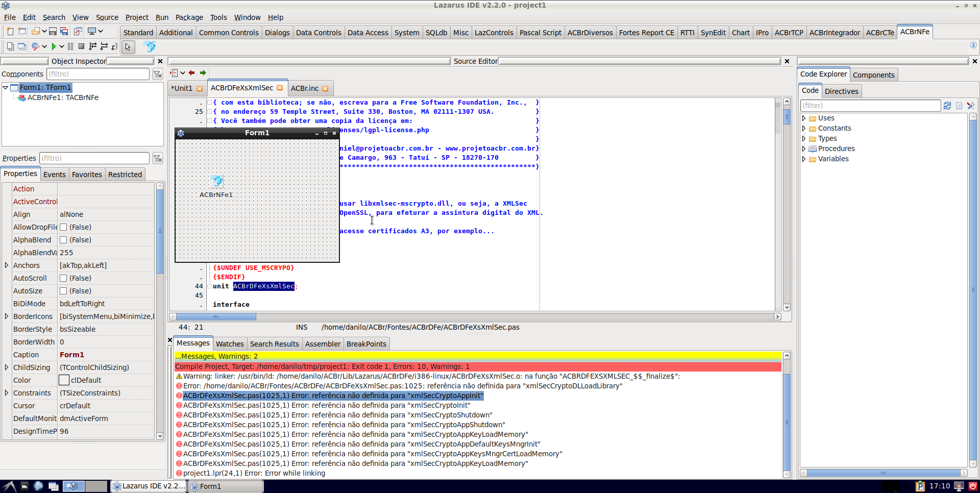The image size is (980, 493).
Task: Click the Code Explorer filter field
Action: [x=870, y=106]
